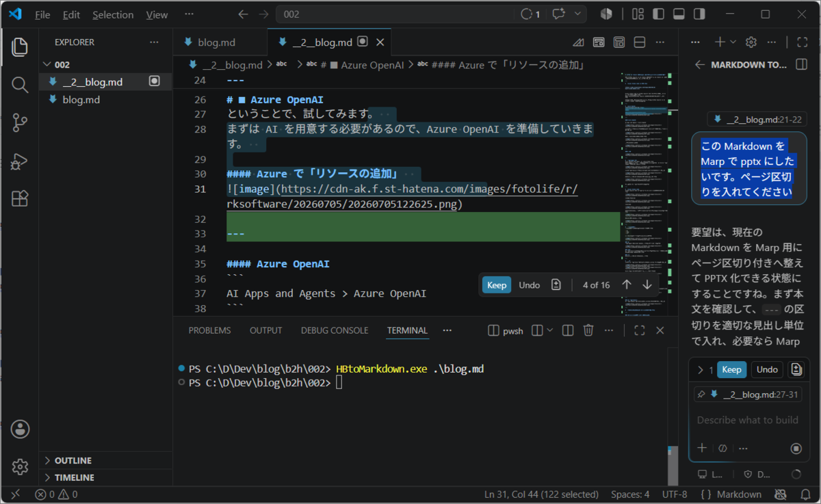Change language mode Markdown in status bar
This screenshot has width=821, height=504.
[739, 494]
